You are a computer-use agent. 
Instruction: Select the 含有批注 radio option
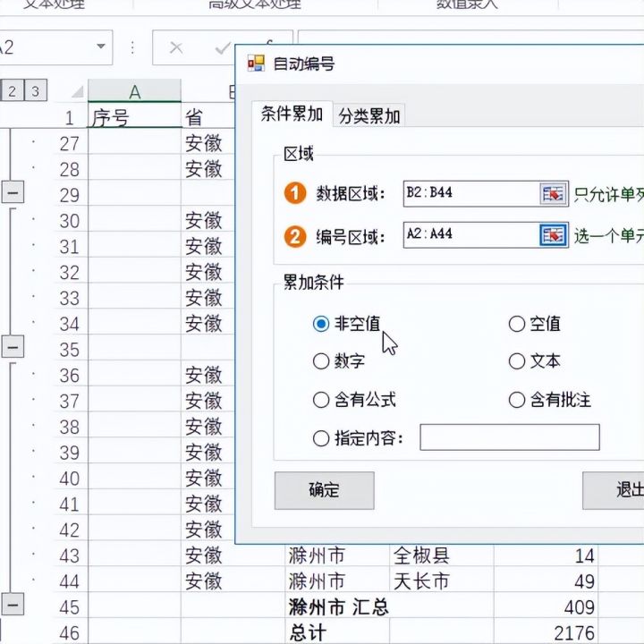pyautogui.click(x=517, y=400)
